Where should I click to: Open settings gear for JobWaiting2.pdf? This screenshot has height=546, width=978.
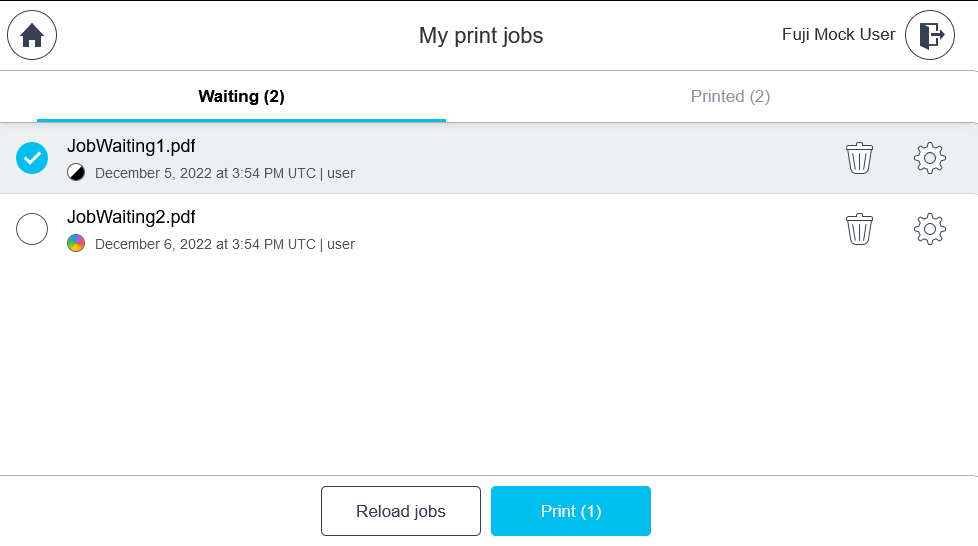929,229
